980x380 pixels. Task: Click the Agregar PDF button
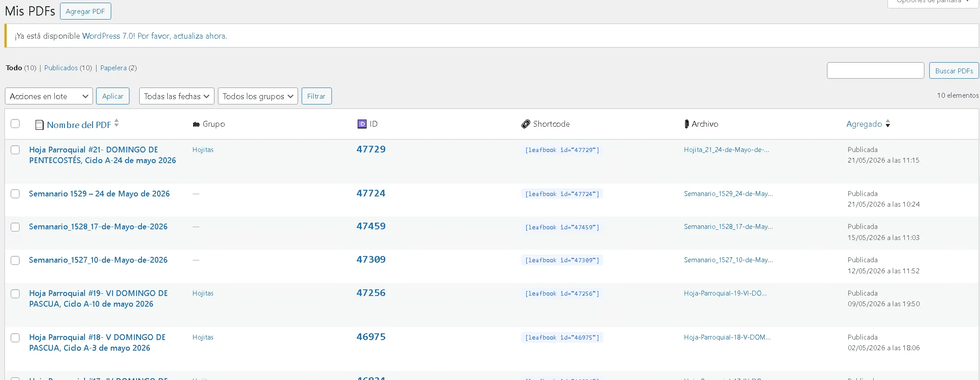(85, 11)
